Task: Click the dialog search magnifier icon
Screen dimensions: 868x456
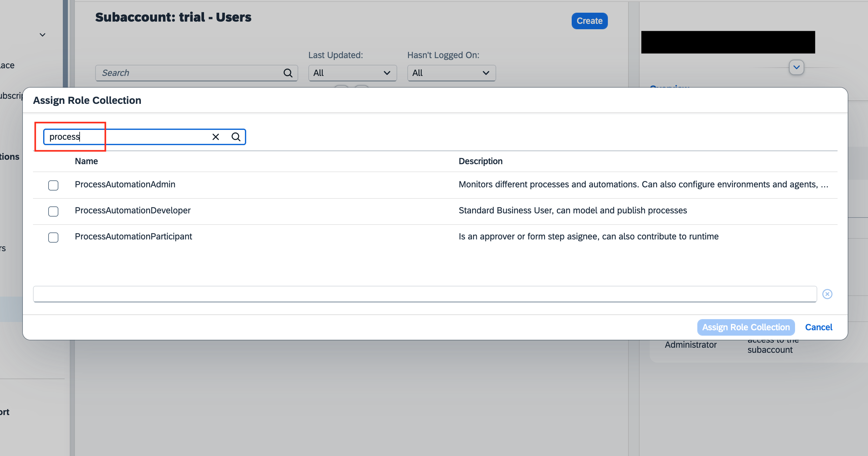Action: [236, 137]
